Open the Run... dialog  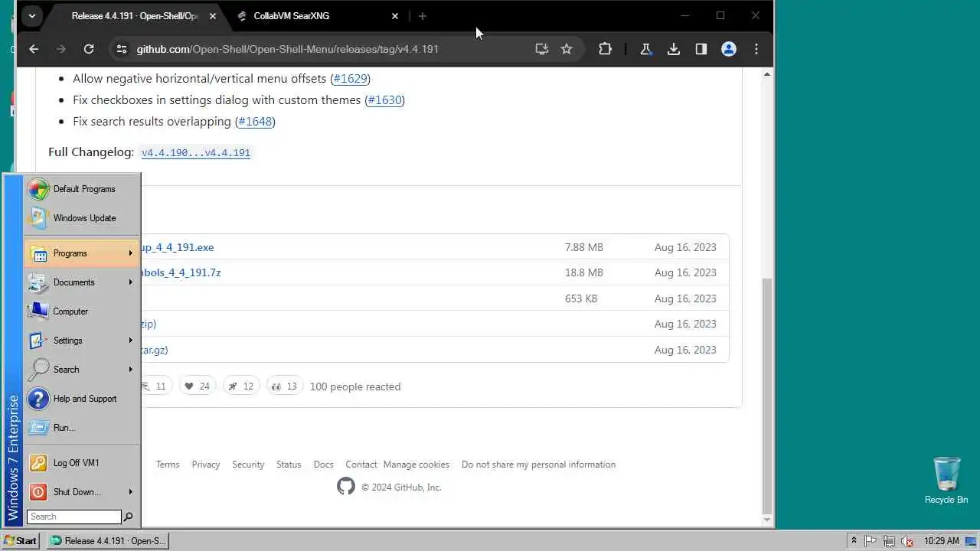pos(82,428)
